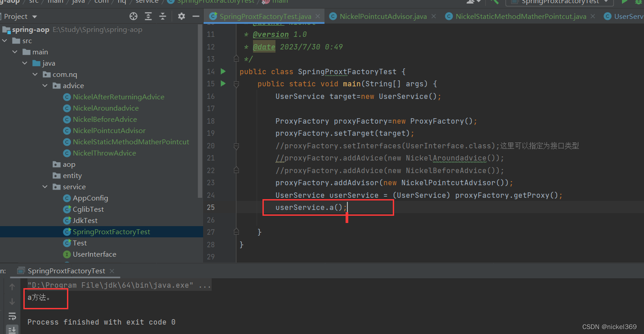
Task: Click the fold end marker at line 27
Action: 236,232
